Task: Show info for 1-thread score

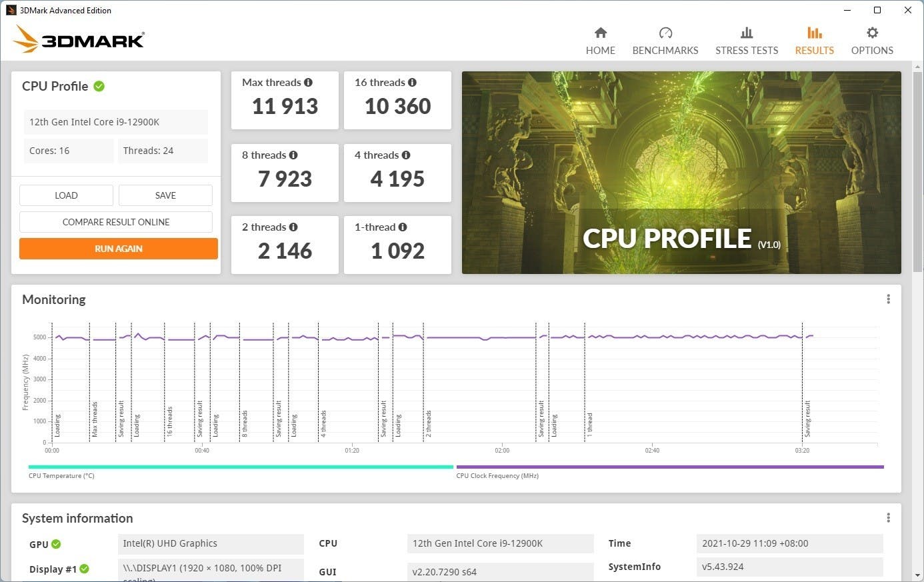Action: (403, 227)
